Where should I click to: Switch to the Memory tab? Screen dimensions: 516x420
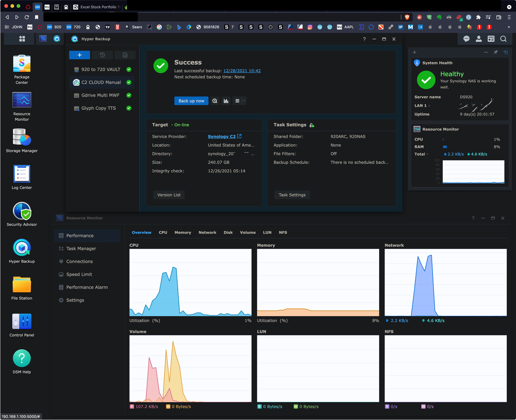coord(183,232)
